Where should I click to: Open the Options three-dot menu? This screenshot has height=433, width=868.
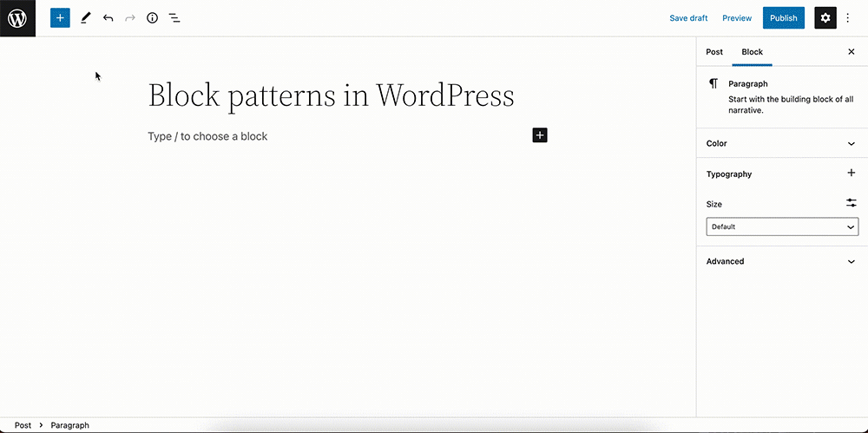[x=847, y=18]
